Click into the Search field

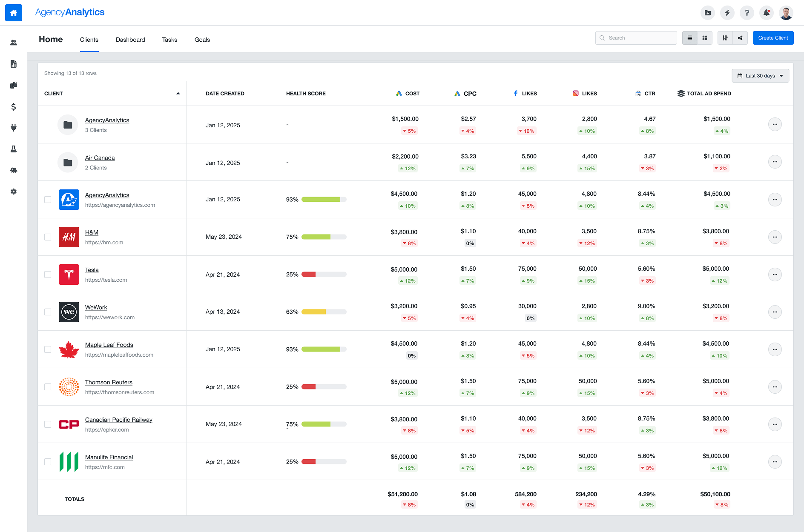(x=636, y=38)
